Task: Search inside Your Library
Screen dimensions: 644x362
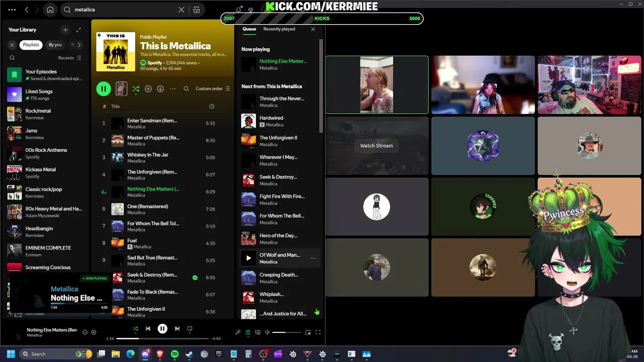Action: point(12,58)
